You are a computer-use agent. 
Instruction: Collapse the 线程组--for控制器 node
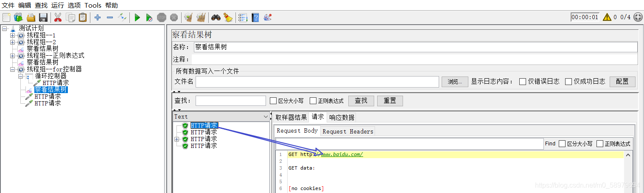[x=12, y=69]
